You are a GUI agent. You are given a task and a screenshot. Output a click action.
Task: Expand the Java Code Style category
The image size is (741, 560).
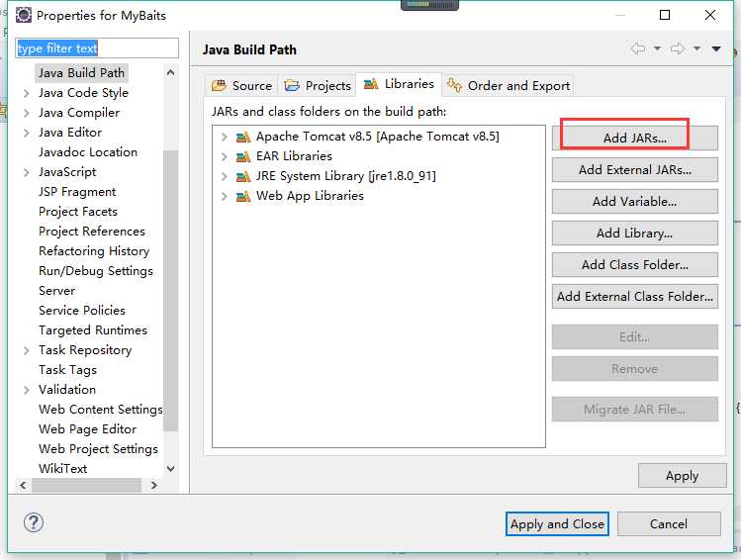pyautogui.click(x=27, y=94)
